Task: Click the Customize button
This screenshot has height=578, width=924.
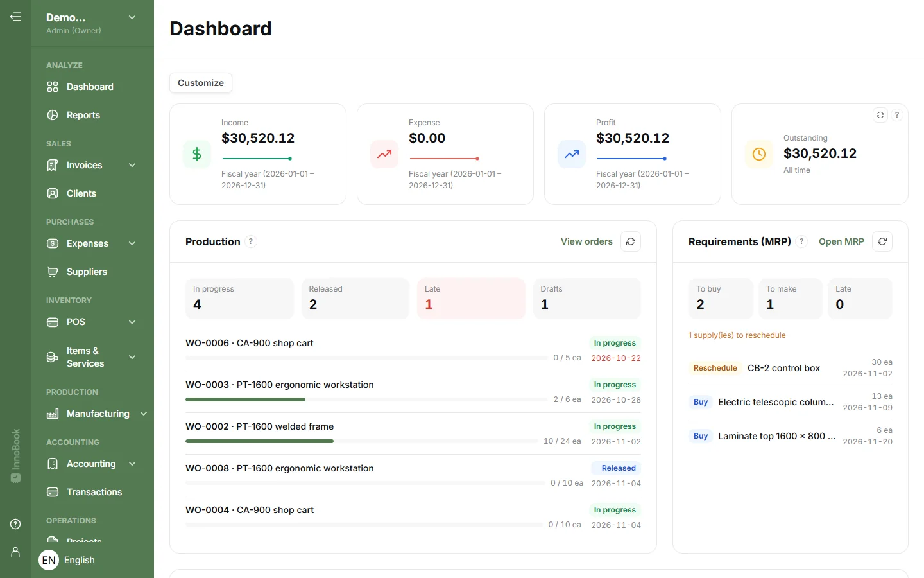Action: pyautogui.click(x=201, y=83)
